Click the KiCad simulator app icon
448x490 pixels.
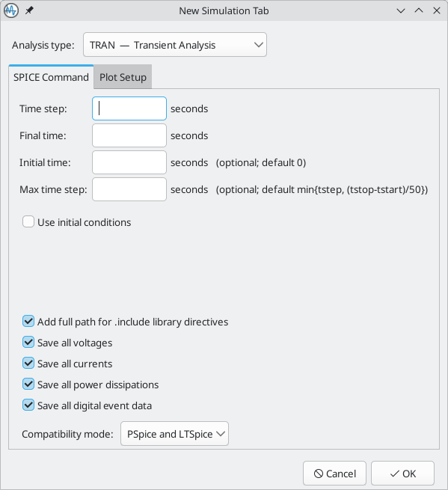[x=11, y=10]
